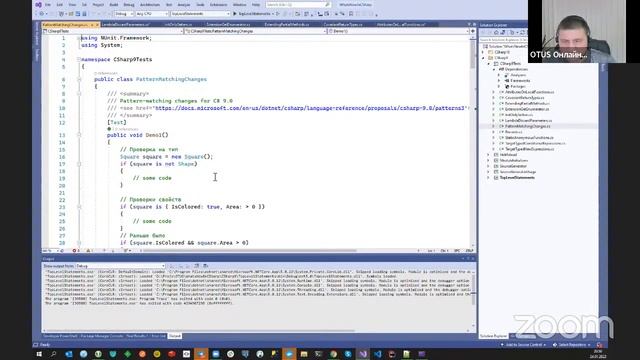Image resolution: width=640 pixels, height=360 pixels.
Task: Open the Any CPU platform dropdown
Action: coord(152,13)
